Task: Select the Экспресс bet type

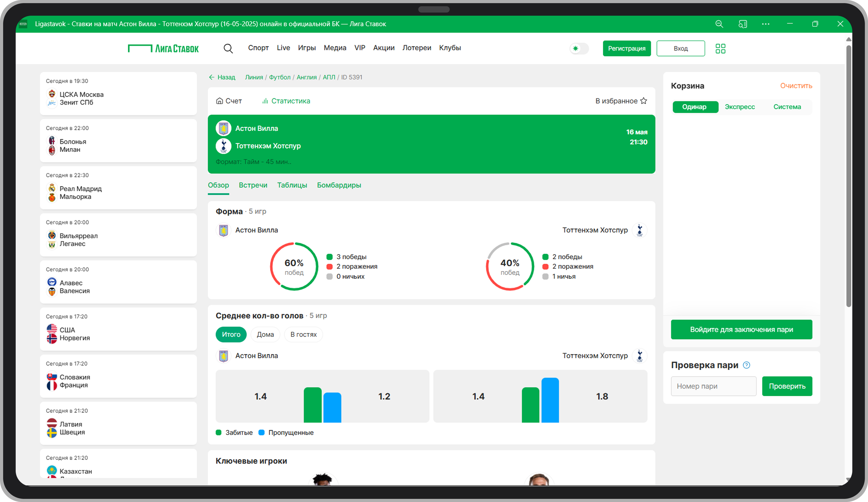Action: [740, 107]
